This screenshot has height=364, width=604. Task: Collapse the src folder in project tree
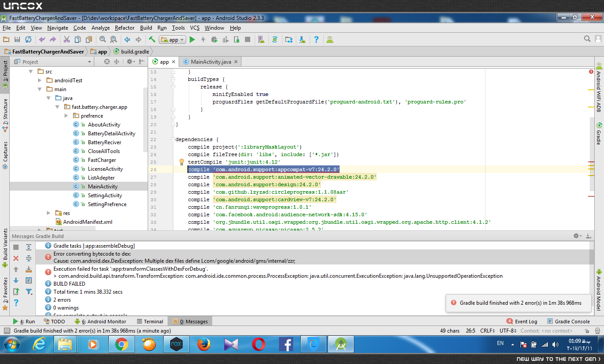(31, 72)
